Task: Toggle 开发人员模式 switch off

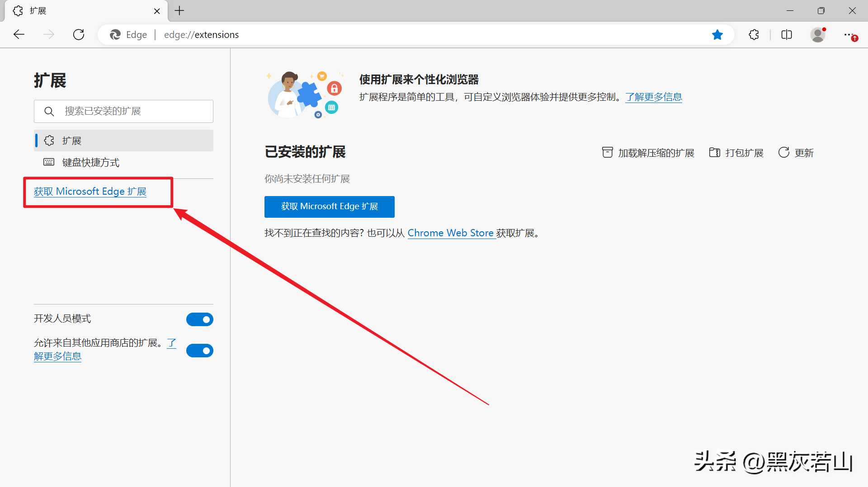Action: [200, 319]
